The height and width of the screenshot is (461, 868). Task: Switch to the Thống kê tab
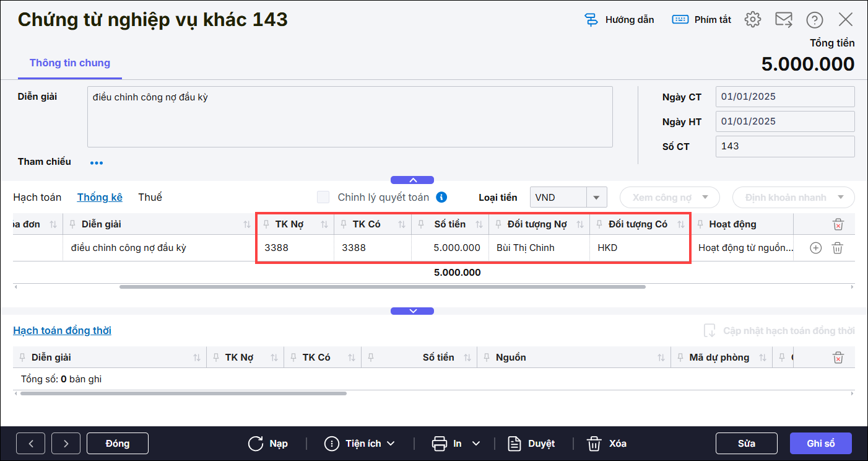(100, 197)
